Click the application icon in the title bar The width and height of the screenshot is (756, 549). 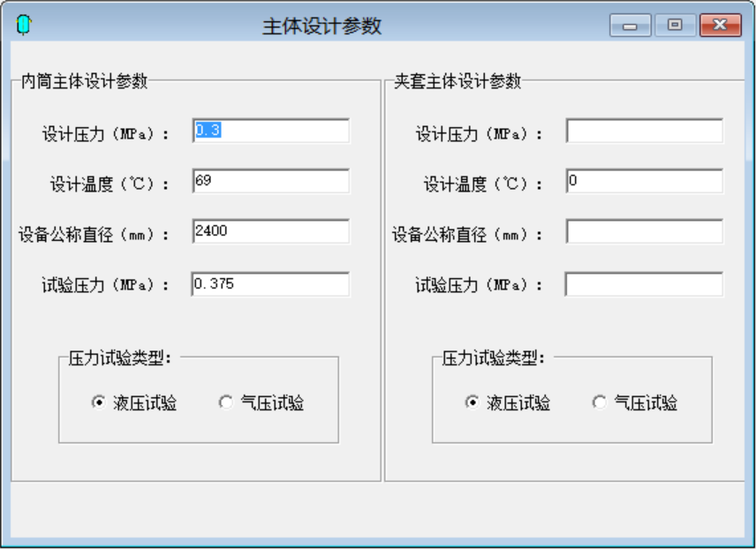point(23,26)
